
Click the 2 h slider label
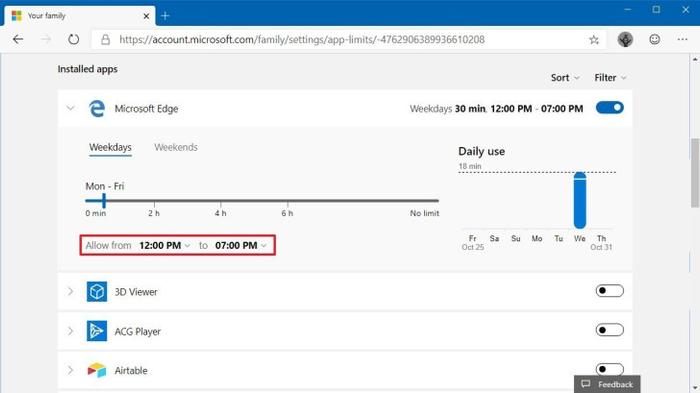click(154, 213)
